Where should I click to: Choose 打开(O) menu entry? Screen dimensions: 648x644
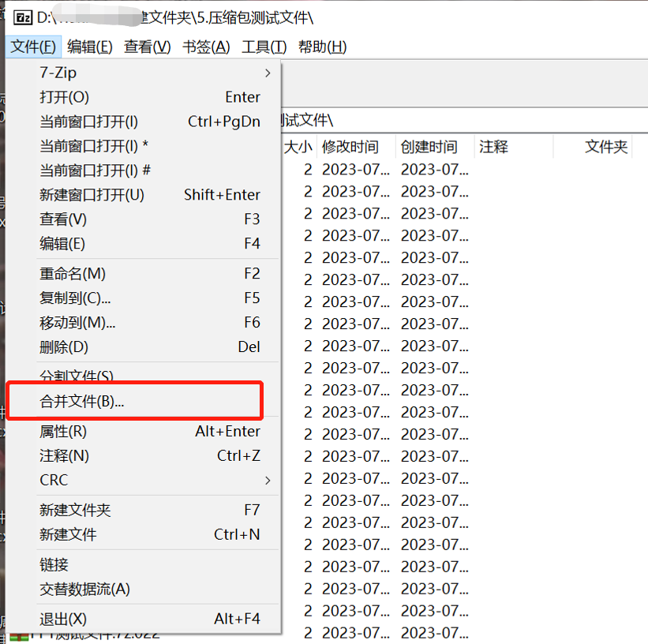click(x=144, y=97)
